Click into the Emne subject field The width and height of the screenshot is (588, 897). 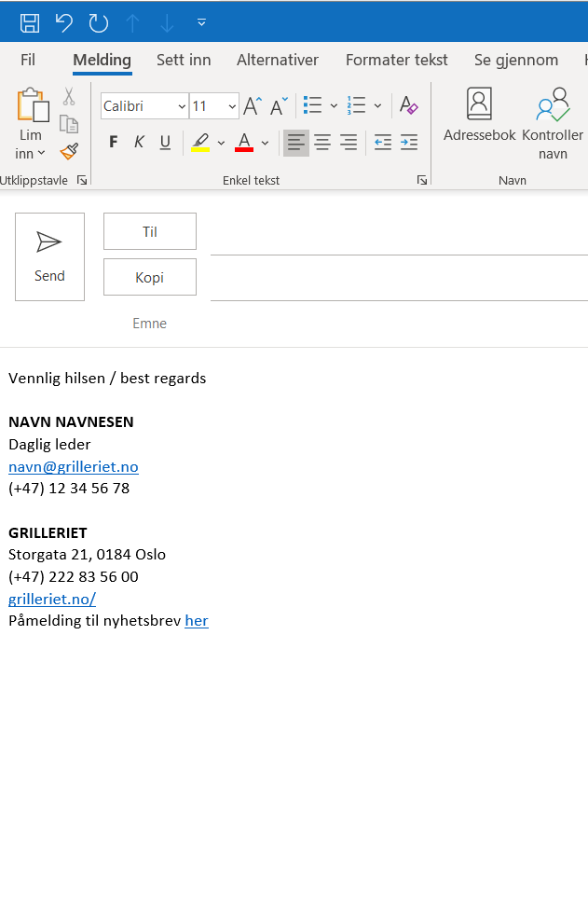coord(399,324)
